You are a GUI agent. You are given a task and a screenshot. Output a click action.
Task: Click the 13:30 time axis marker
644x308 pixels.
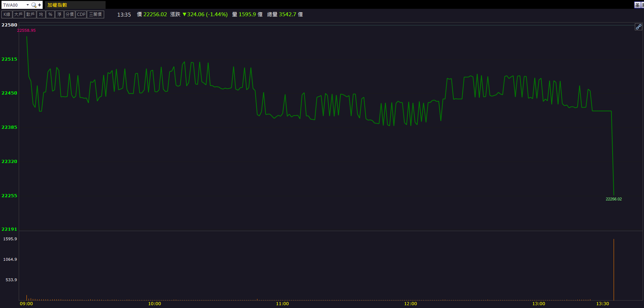click(602, 304)
